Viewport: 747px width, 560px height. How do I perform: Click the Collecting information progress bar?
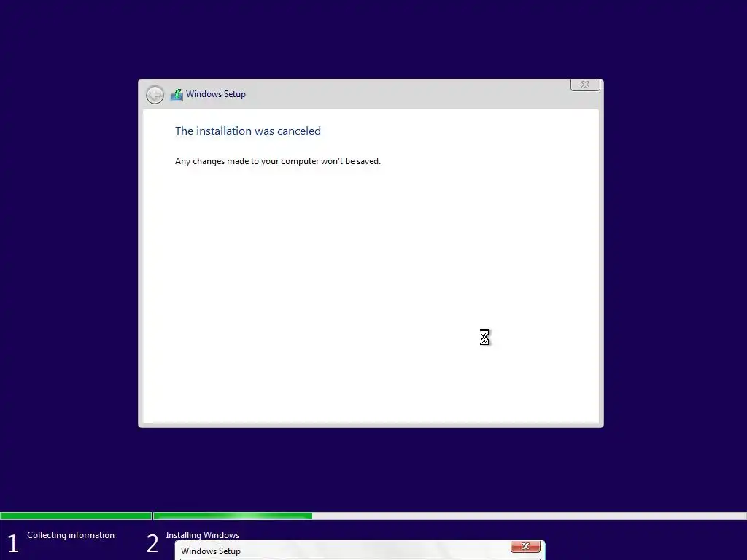coord(76,516)
